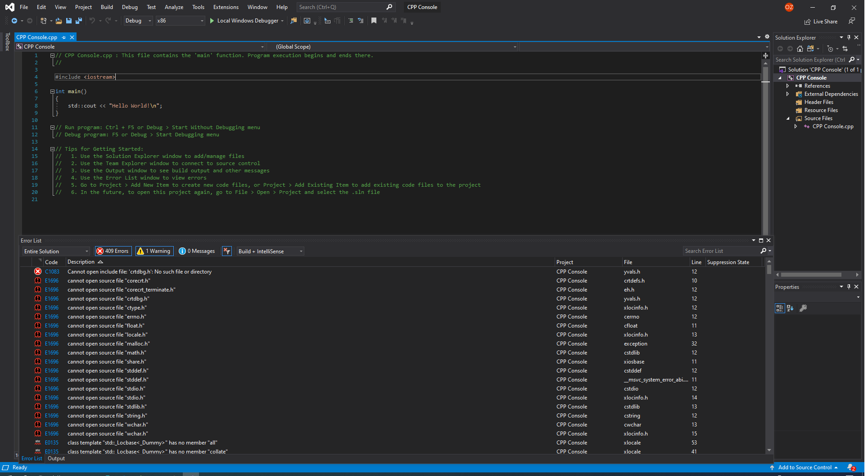The image size is (868, 476).
Task: Click Solution Explorer horizontal scrollbar
Action: 811,274
